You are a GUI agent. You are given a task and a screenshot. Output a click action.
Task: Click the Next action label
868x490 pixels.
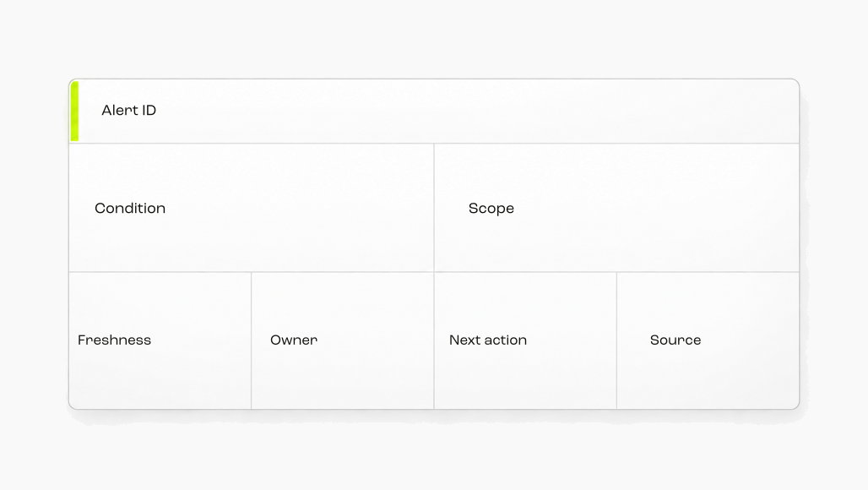pyautogui.click(x=488, y=340)
